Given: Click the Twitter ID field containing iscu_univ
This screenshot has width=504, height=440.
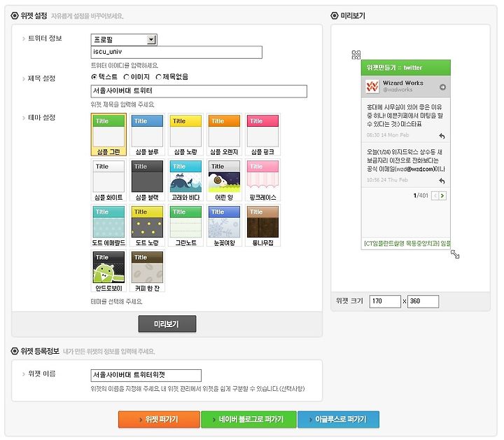Looking at the screenshot, I should [176, 52].
